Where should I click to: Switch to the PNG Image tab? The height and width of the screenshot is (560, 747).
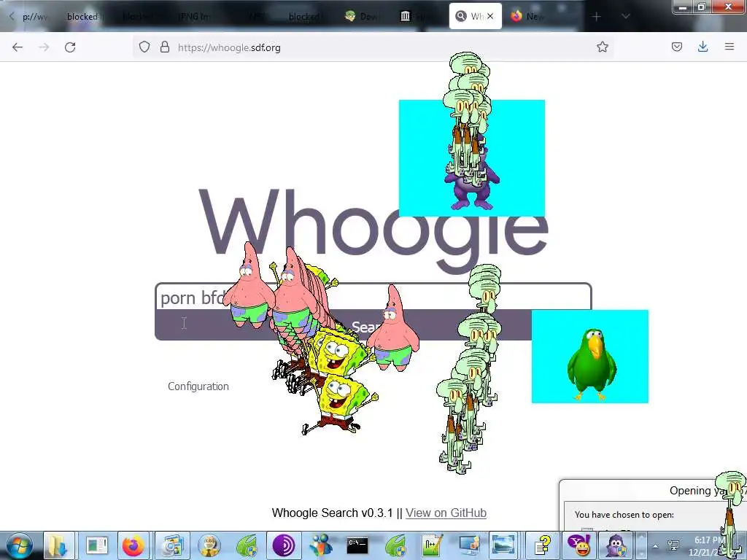click(193, 17)
